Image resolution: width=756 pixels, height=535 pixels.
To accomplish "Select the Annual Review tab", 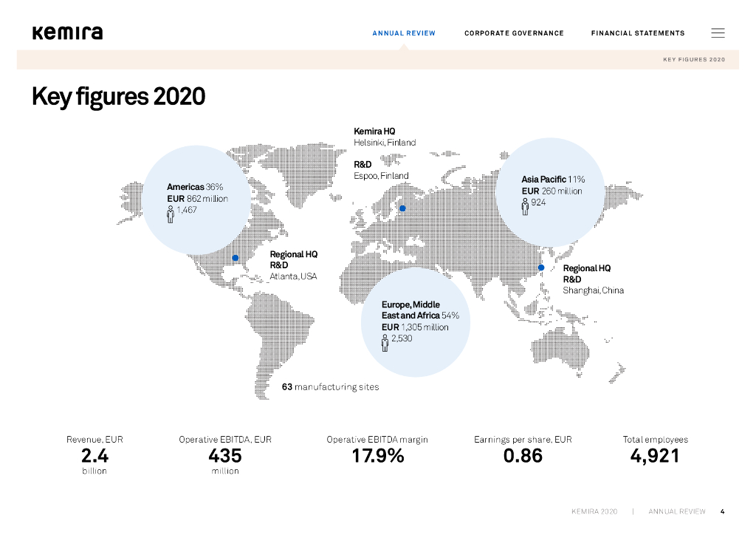I will coord(404,33).
